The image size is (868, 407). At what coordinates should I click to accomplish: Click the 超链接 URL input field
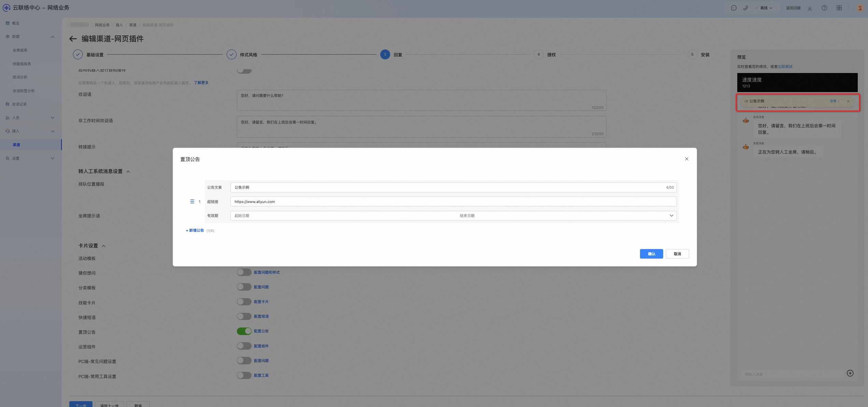click(453, 202)
